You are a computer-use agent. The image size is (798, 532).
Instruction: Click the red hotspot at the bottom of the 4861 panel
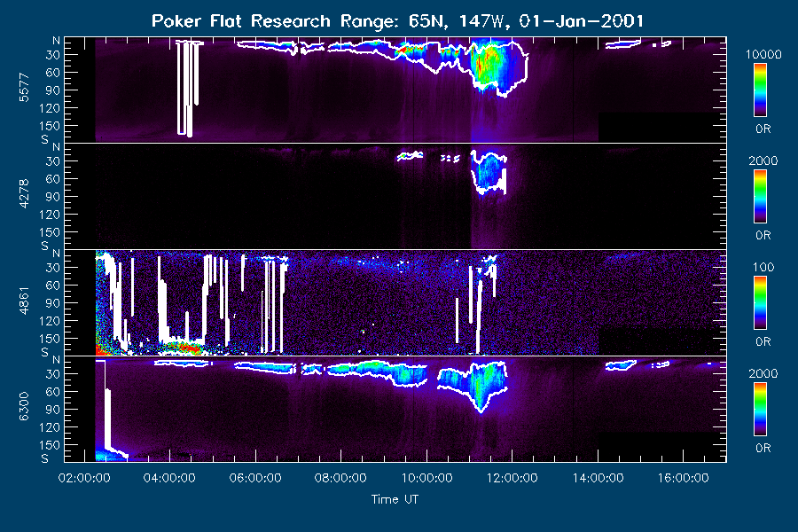click(x=184, y=348)
